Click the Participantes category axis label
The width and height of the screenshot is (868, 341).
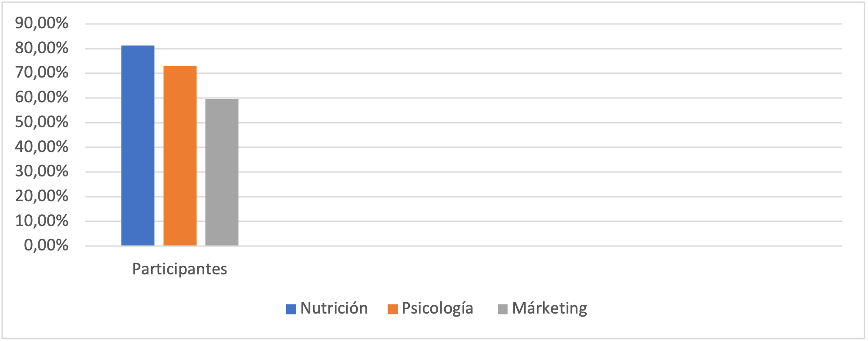click(179, 269)
